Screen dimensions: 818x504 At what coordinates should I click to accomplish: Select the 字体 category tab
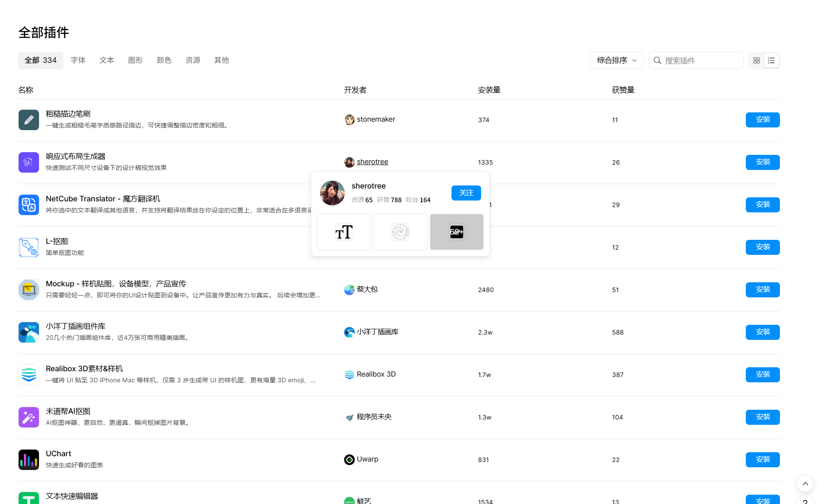[78, 60]
